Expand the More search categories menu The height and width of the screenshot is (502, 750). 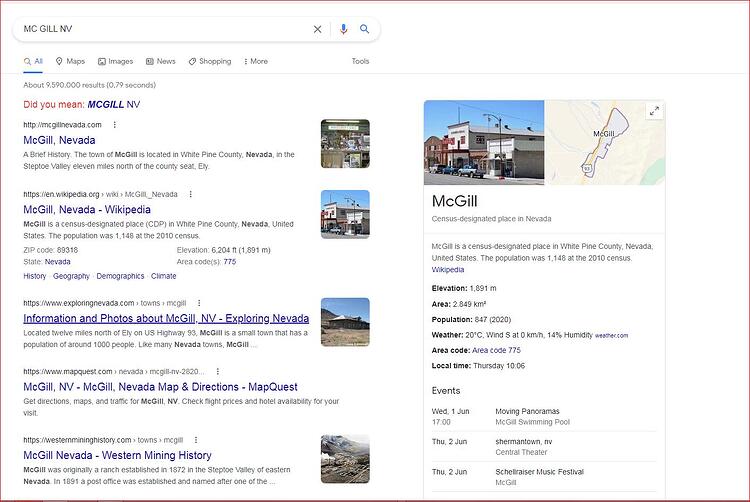tap(256, 61)
